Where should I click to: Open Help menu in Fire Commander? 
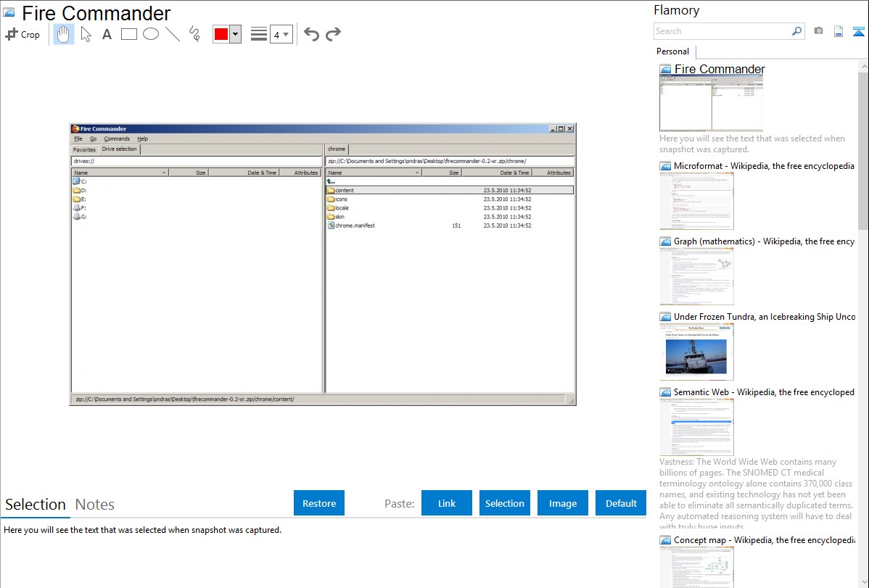(x=142, y=138)
